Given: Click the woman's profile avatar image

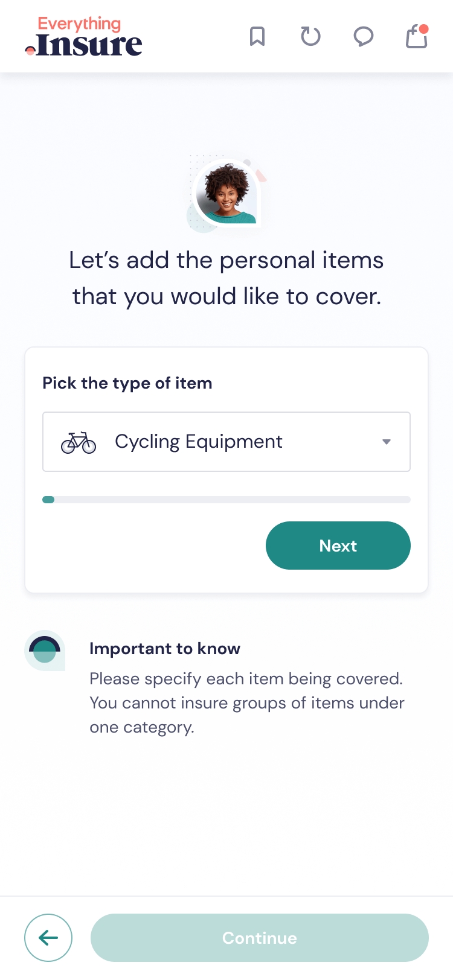Looking at the screenshot, I should click(226, 193).
